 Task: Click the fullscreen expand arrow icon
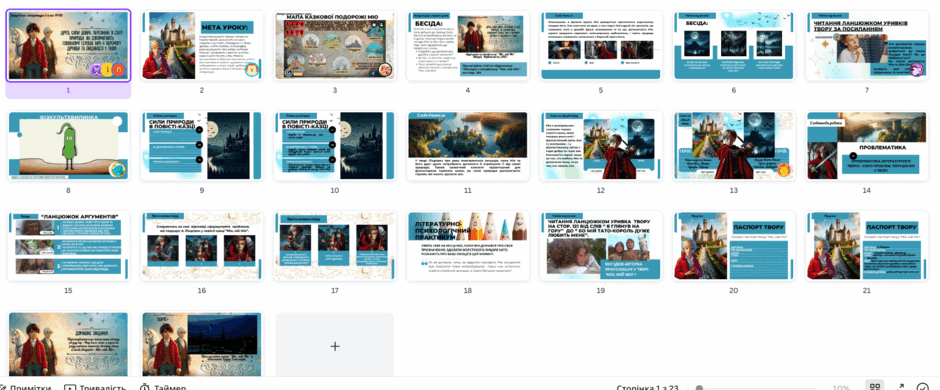(900, 387)
